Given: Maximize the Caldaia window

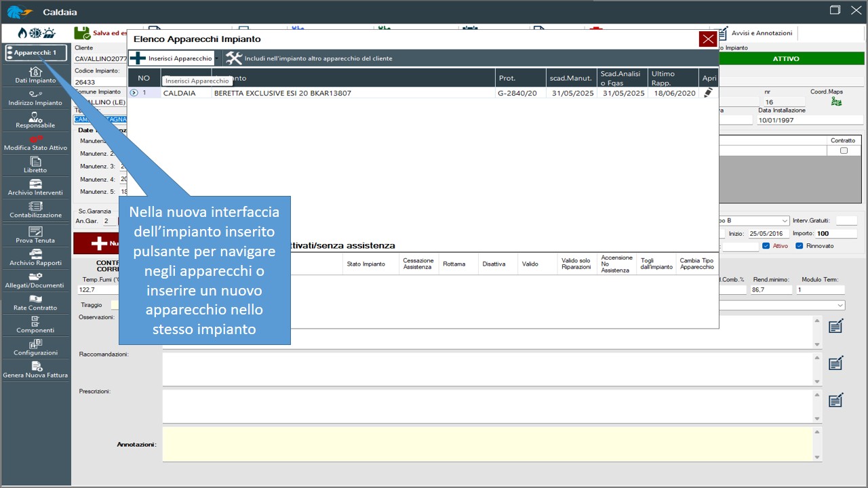Looking at the screenshot, I should point(835,10).
